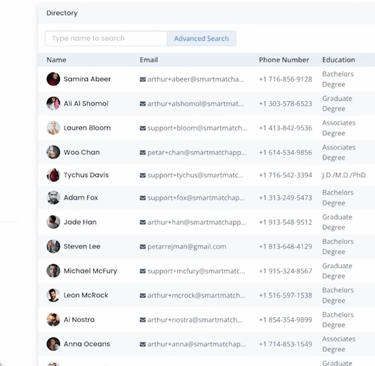Screen dimensions: 375x366
Task: Click Ai Nostra's profile avatar
Action: point(53,319)
